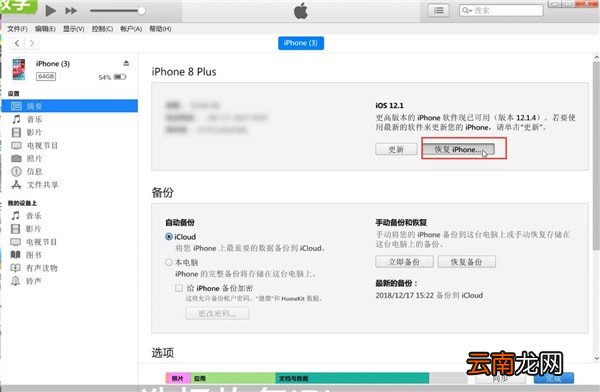Select the 本电脑 backup radio button
The width and height of the screenshot is (600, 392).
click(x=169, y=263)
